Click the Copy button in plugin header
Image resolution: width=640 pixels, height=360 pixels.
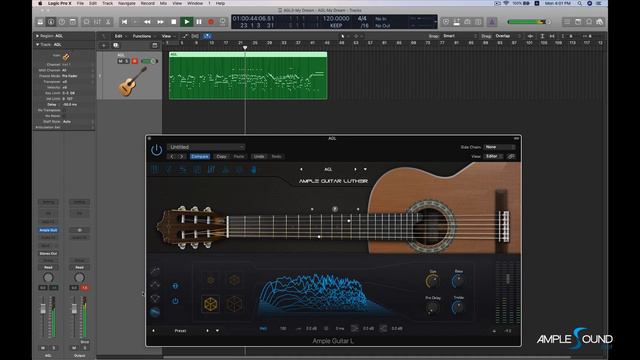tap(222, 156)
